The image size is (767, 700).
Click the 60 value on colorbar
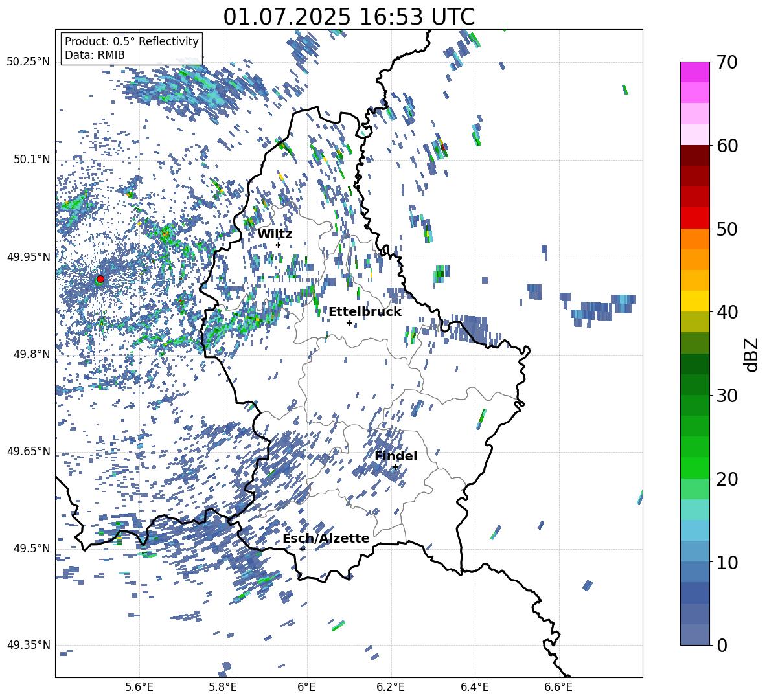click(x=727, y=146)
